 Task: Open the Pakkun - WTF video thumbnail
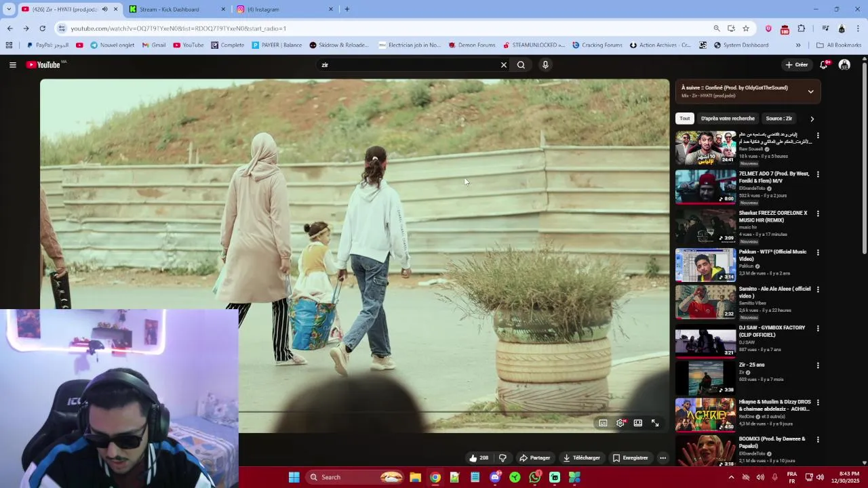(x=705, y=265)
